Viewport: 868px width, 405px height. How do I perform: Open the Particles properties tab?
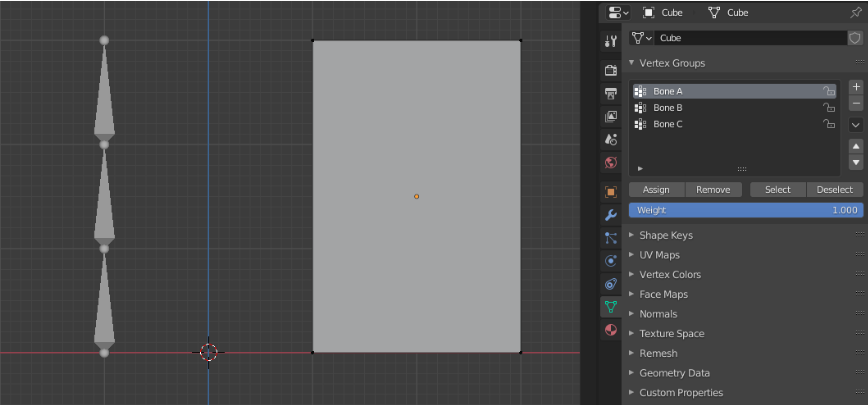pyautogui.click(x=611, y=238)
